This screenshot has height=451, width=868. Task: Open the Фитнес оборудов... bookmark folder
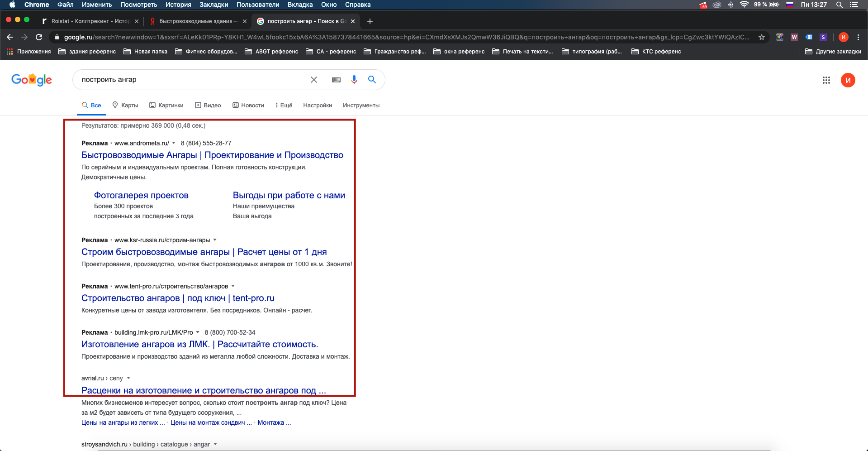pyautogui.click(x=206, y=52)
